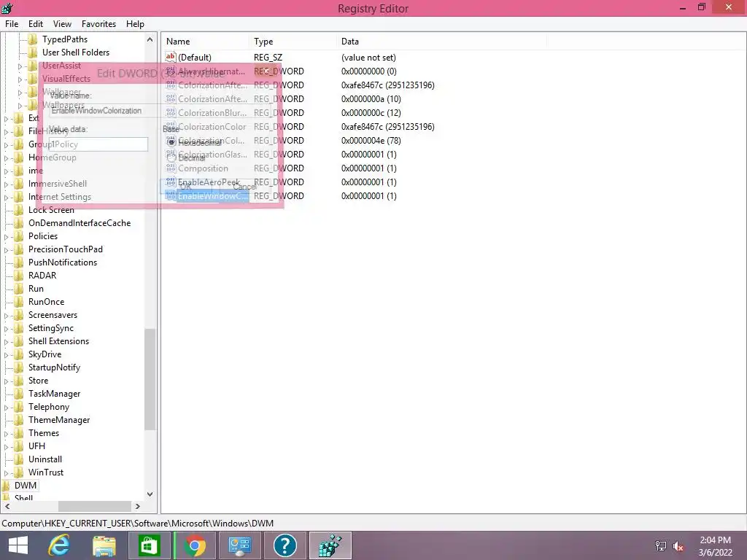Click the tree pane scroll-up arrow
747x560 pixels.
click(150, 39)
